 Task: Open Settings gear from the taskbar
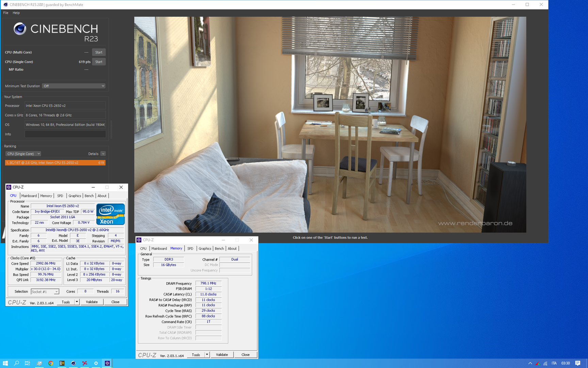(x=96, y=363)
